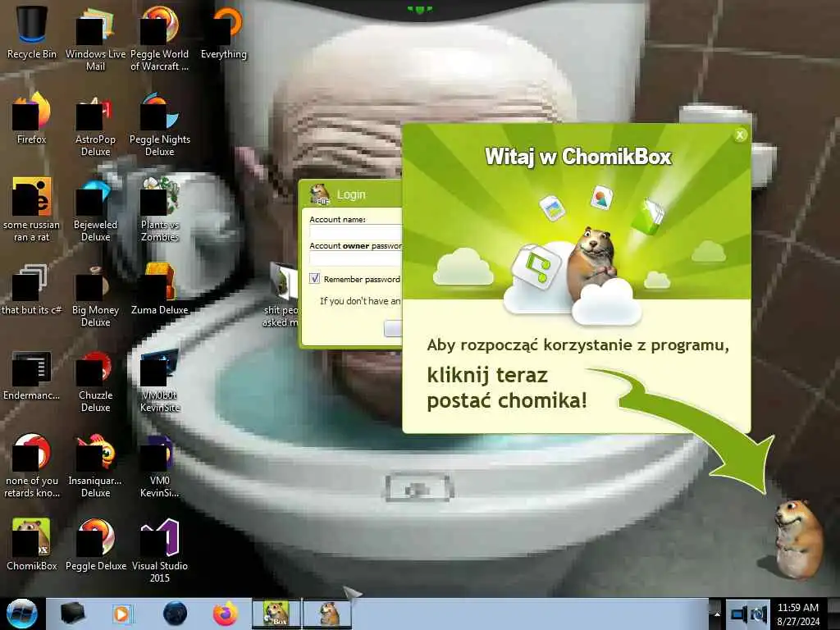Open Big Money Deluxe shortcut
Screen dimensions: 840x630
(x=95, y=294)
